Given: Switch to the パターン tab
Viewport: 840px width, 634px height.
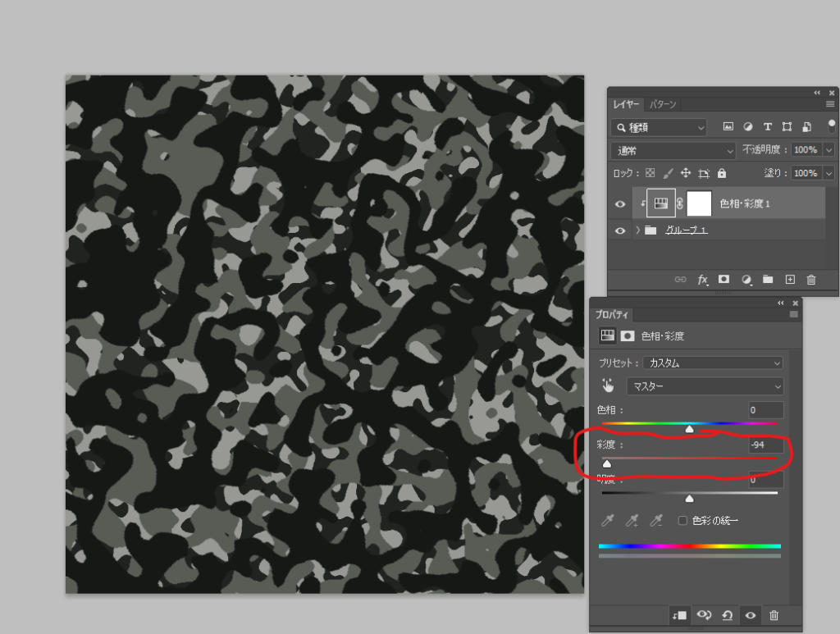Looking at the screenshot, I should click(x=663, y=104).
